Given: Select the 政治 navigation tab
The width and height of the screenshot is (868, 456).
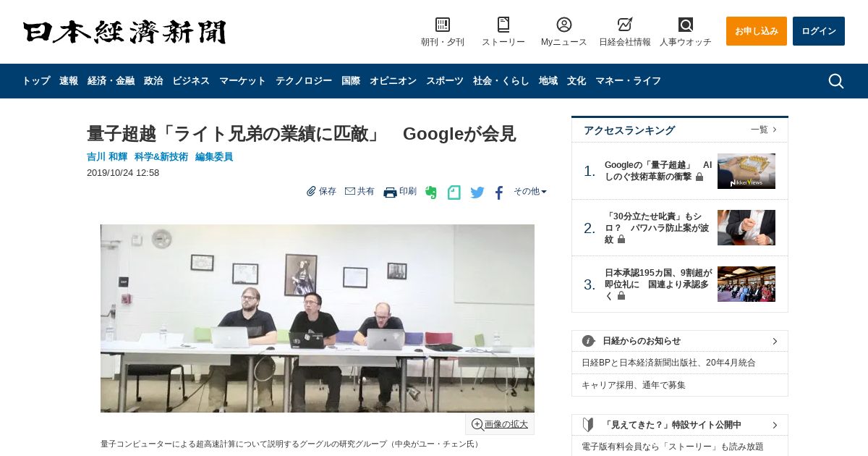Looking at the screenshot, I should tap(153, 81).
